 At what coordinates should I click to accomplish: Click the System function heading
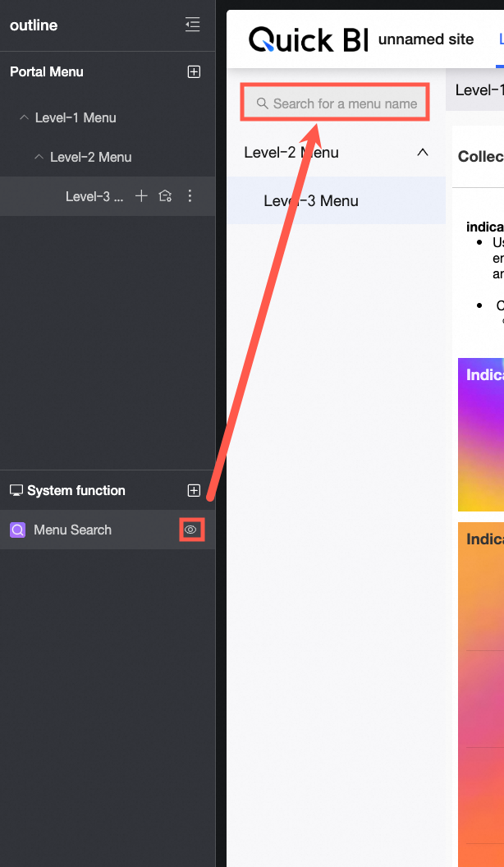tap(76, 490)
